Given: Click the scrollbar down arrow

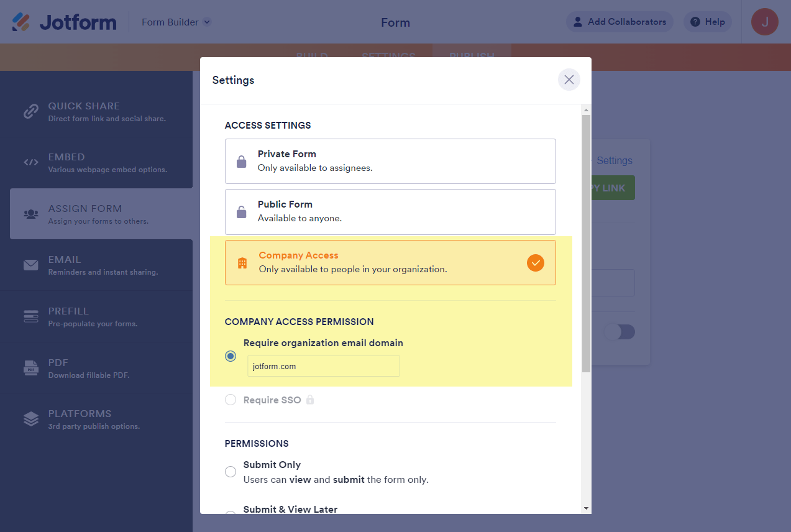Looking at the screenshot, I should coord(586,508).
